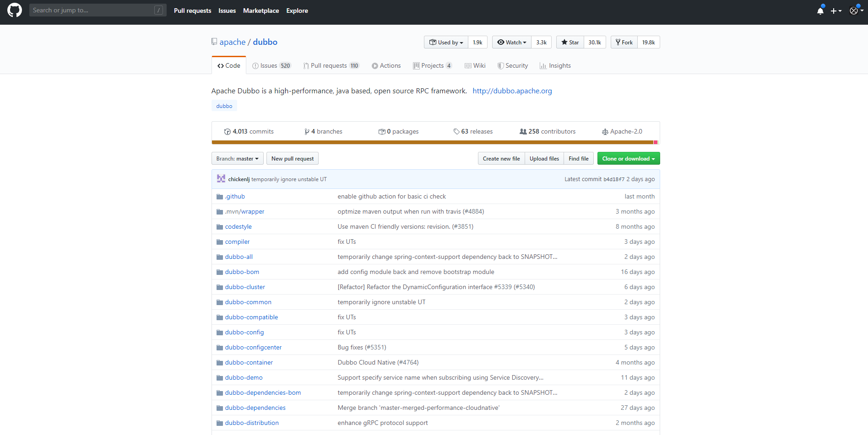This screenshot has width=868, height=435.
Task: Click the packages box icon
Action: [x=382, y=132]
